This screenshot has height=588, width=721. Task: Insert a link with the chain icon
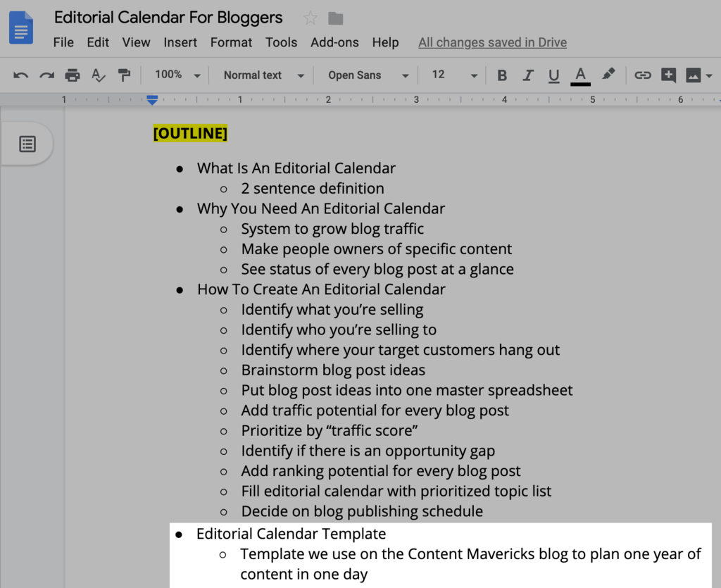[642, 75]
